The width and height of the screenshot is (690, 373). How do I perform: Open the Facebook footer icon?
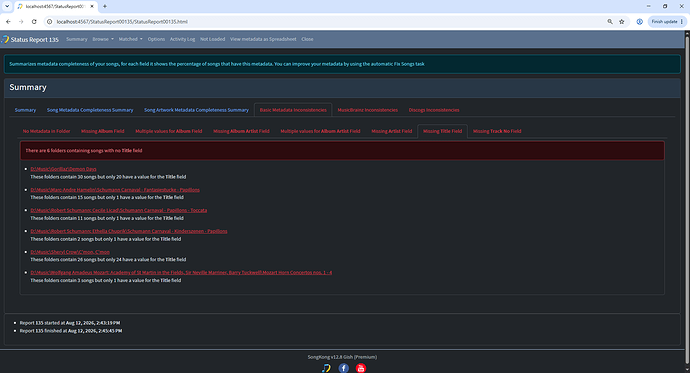coord(344,368)
